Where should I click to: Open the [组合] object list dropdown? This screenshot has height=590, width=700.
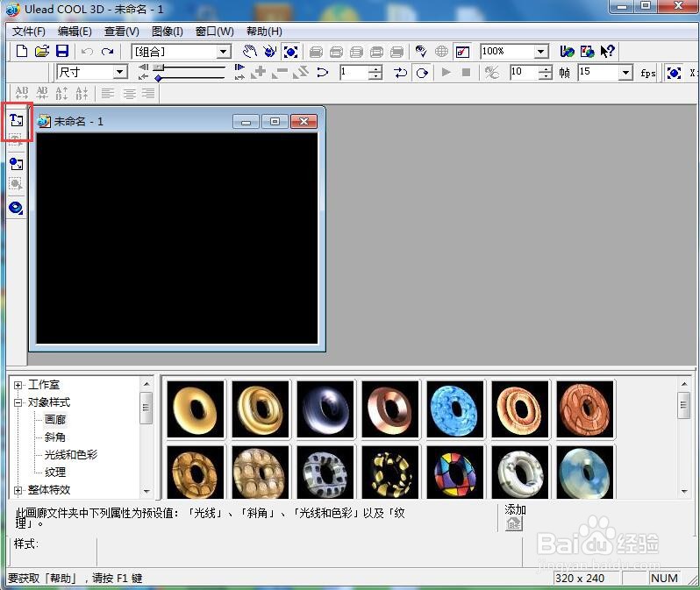pyautogui.click(x=224, y=52)
